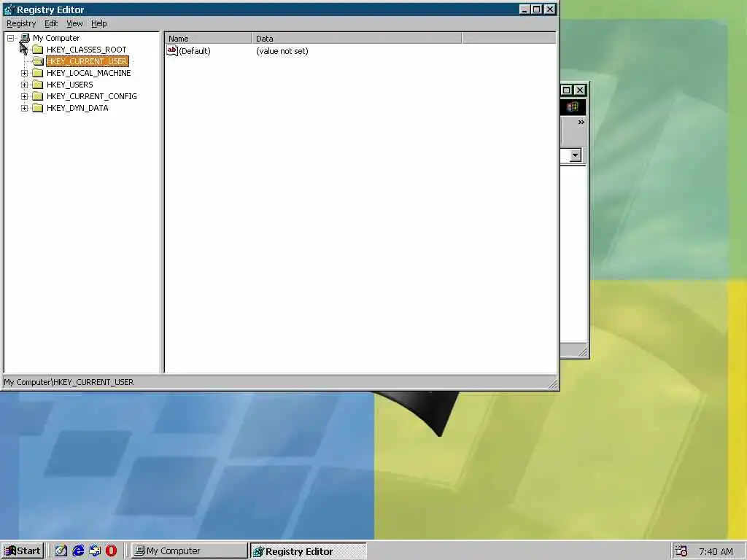747x560 pixels.
Task: Launch Internet Explorer from Quick Launch
Action: pyautogui.click(x=78, y=551)
